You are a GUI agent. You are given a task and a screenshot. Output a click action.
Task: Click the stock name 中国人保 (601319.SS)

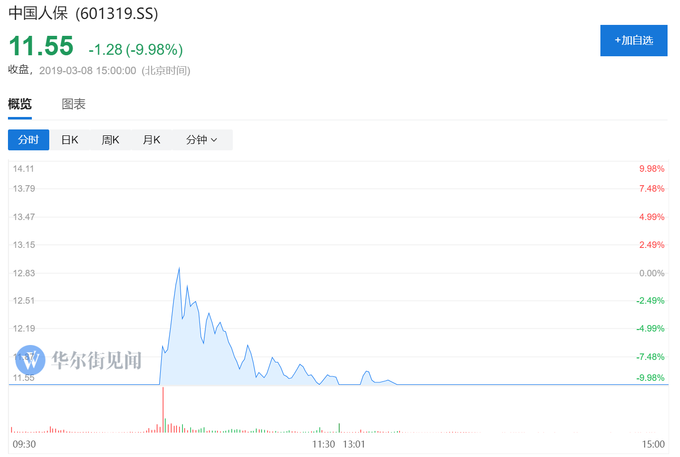[83, 14]
